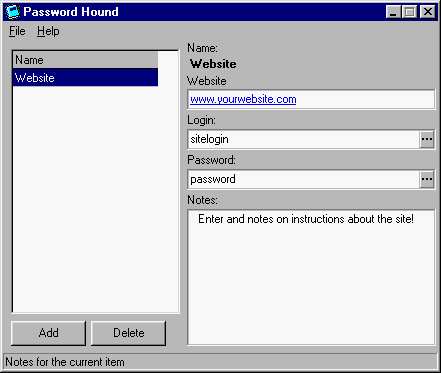Click inside the Notes text area
Image resolution: width=441 pixels, height=373 pixels.
tap(311, 277)
